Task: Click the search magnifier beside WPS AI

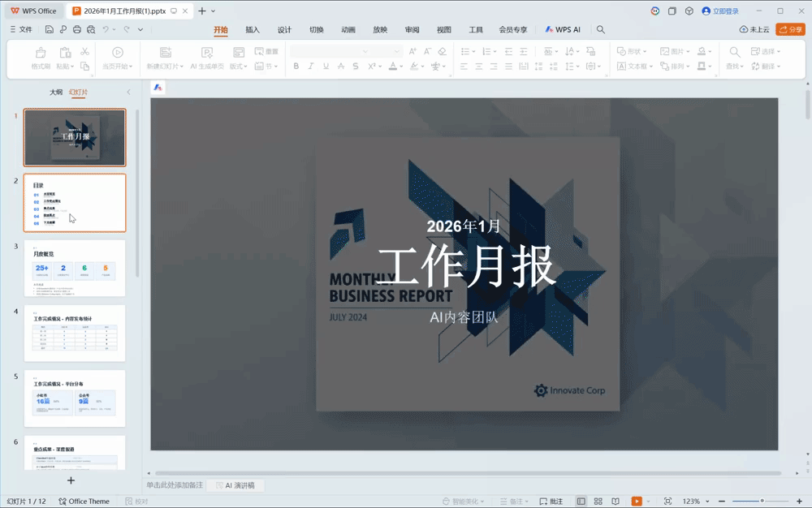Action: pyautogui.click(x=601, y=29)
